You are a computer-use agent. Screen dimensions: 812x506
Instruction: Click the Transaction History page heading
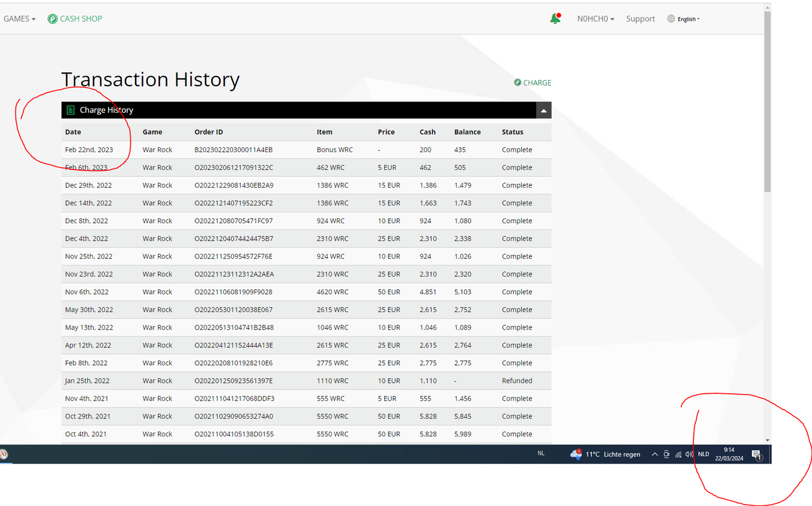coord(150,80)
